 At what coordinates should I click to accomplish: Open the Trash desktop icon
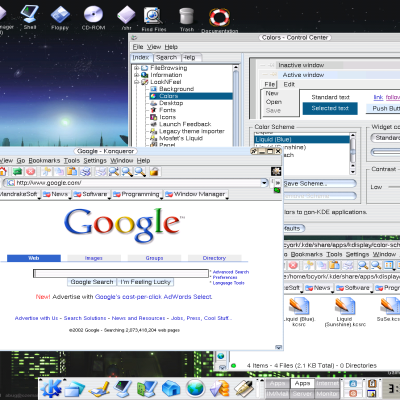click(187, 19)
